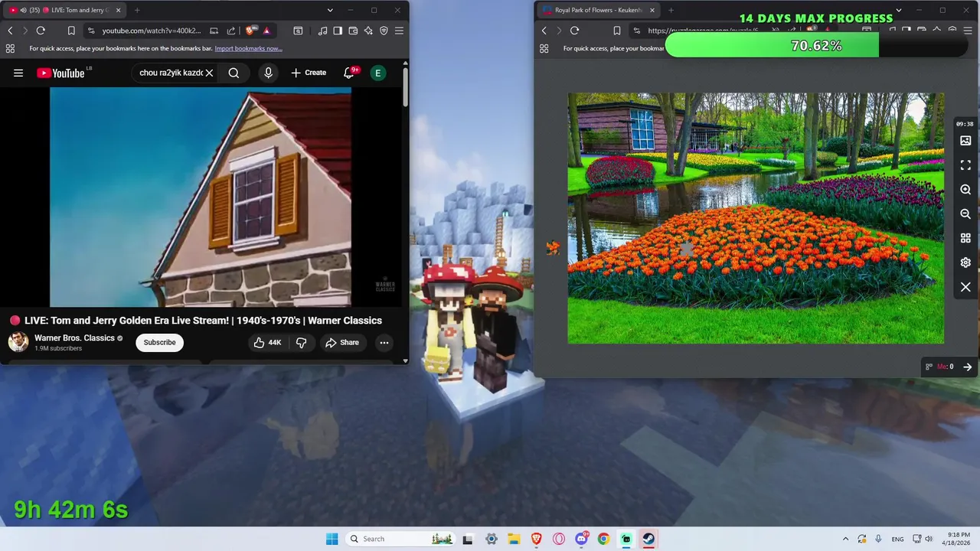The height and width of the screenshot is (551, 980).
Task: Open Windows Start menu
Action: (x=332, y=539)
